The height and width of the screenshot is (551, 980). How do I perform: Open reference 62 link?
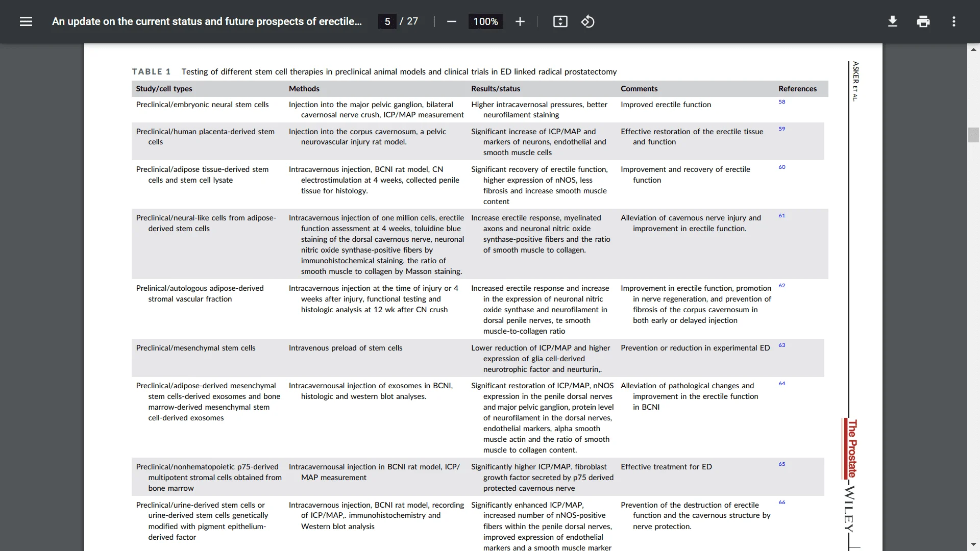781,285
